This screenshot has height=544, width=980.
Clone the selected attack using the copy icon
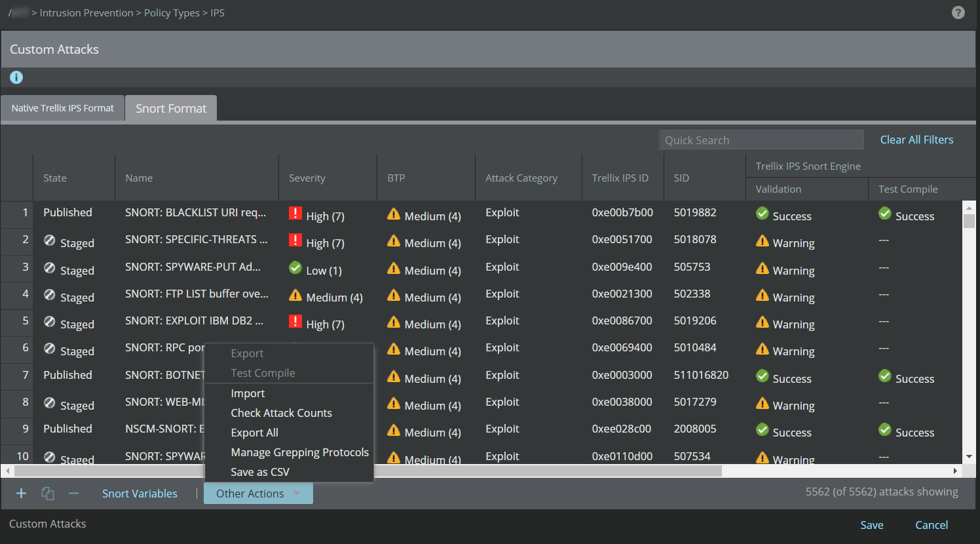tap(48, 494)
